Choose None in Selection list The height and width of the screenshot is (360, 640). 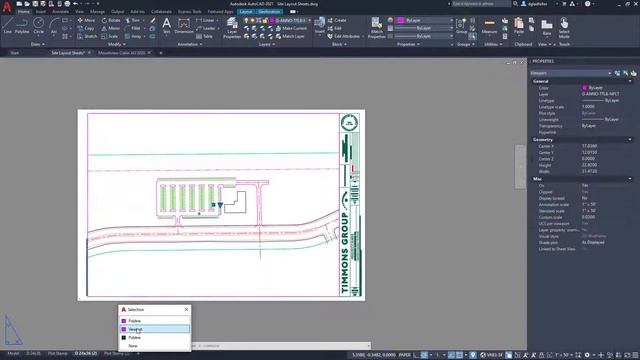click(154, 346)
